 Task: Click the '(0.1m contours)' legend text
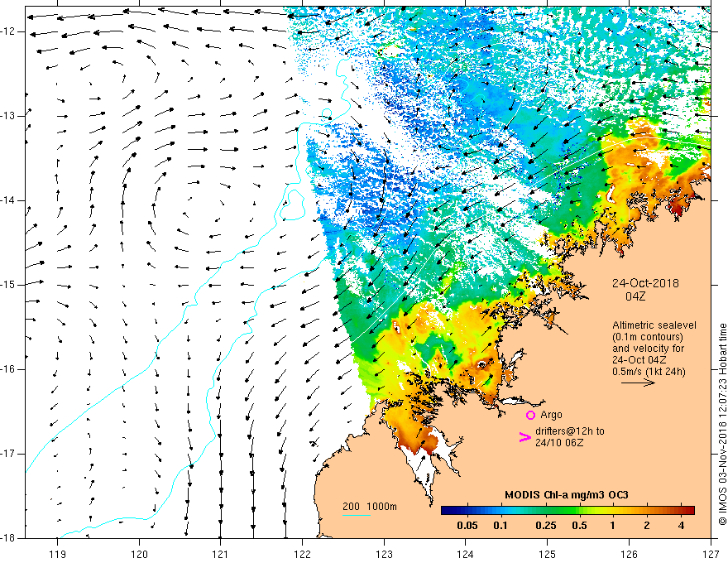(647, 337)
